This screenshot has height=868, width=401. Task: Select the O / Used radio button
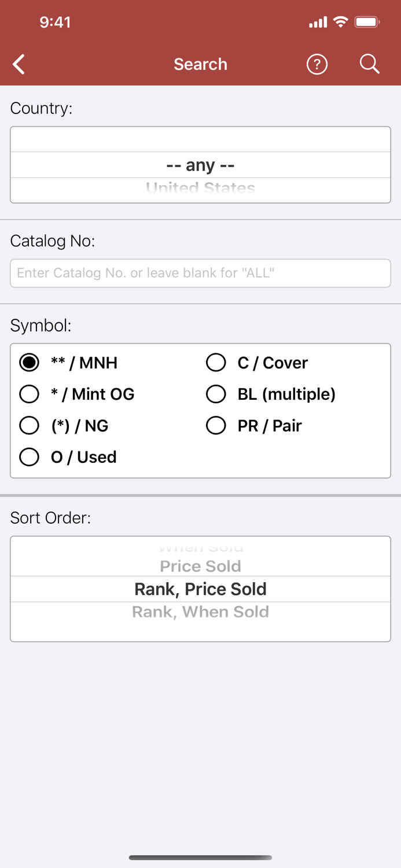coord(30,457)
